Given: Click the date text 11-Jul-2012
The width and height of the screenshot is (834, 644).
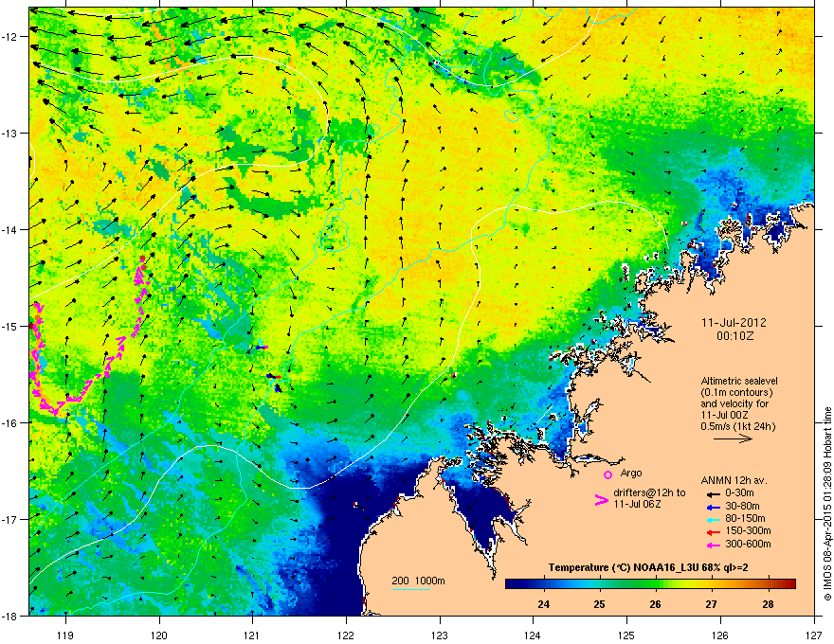Looking at the screenshot, I should [x=734, y=323].
